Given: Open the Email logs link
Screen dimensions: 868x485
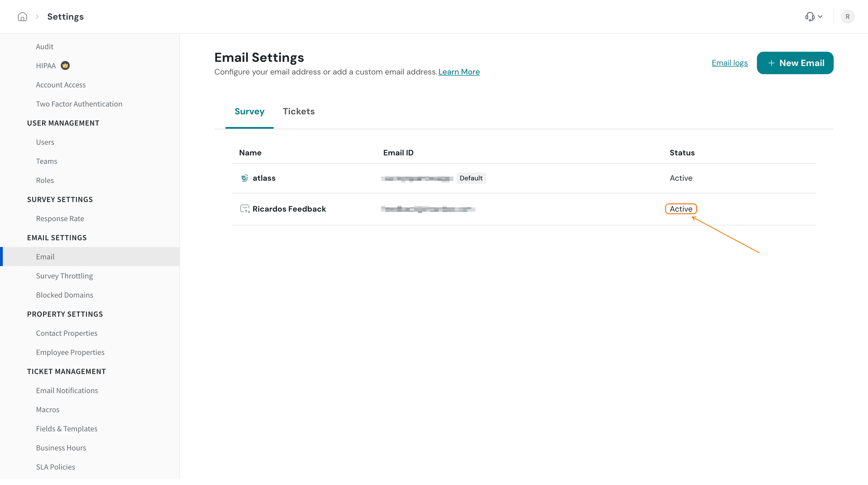Looking at the screenshot, I should (x=730, y=63).
